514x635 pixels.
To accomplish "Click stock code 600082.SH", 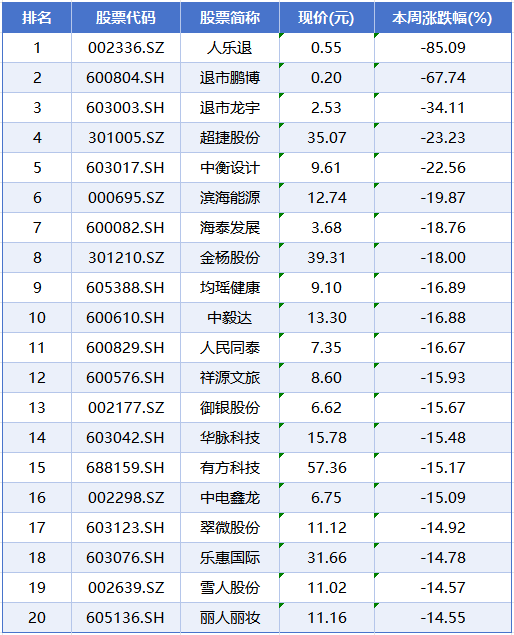I will pyautogui.click(x=126, y=228).
